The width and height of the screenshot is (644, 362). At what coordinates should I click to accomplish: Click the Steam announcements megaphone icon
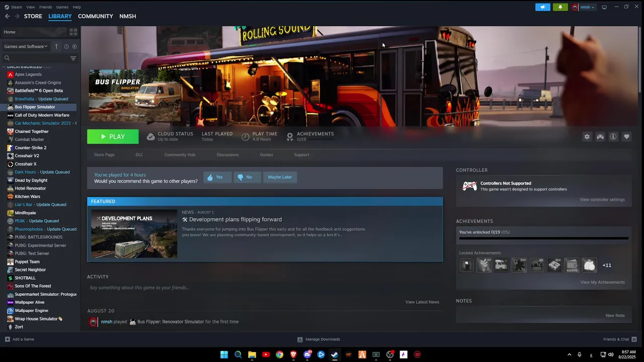tap(542, 7)
